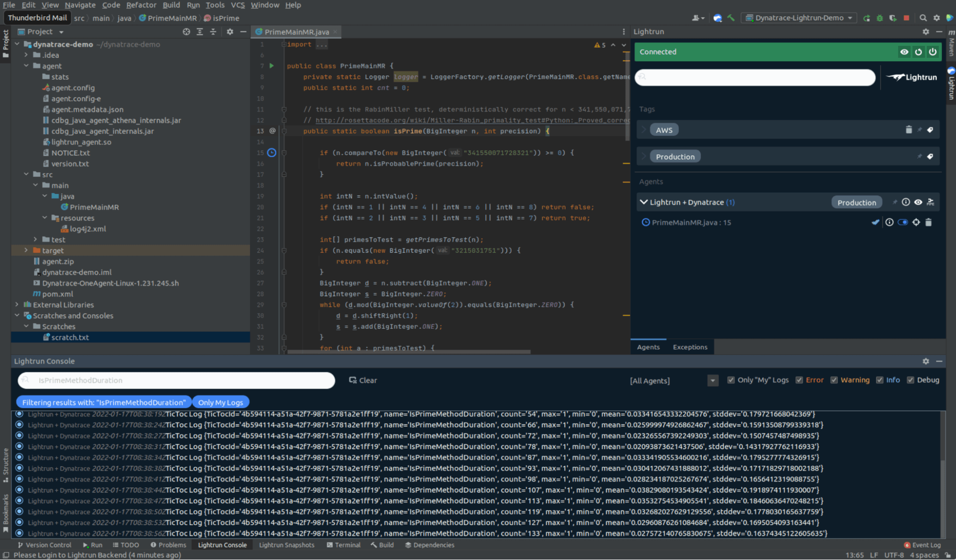The height and width of the screenshot is (560, 956).
Task: Click the Lightrun power disconnect icon
Action: pyautogui.click(x=933, y=52)
